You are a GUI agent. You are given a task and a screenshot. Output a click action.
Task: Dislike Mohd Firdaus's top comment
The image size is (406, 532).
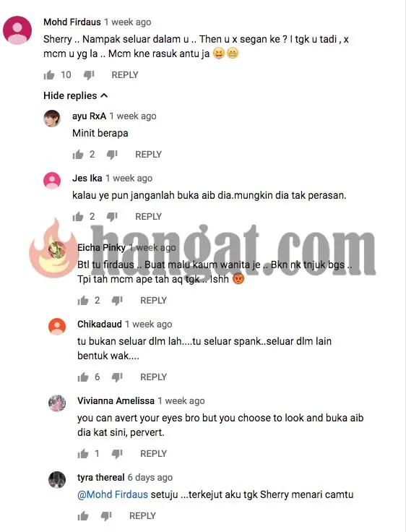coord(89,75)
